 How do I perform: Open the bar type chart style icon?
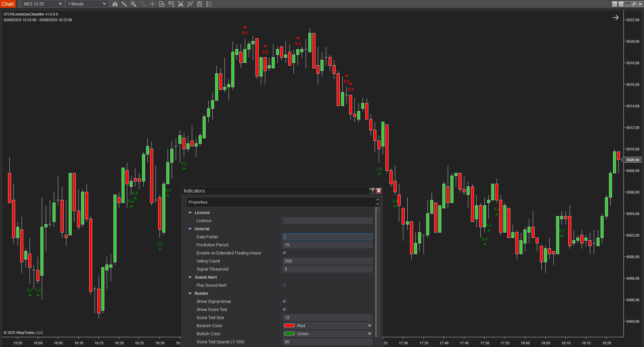115,4
